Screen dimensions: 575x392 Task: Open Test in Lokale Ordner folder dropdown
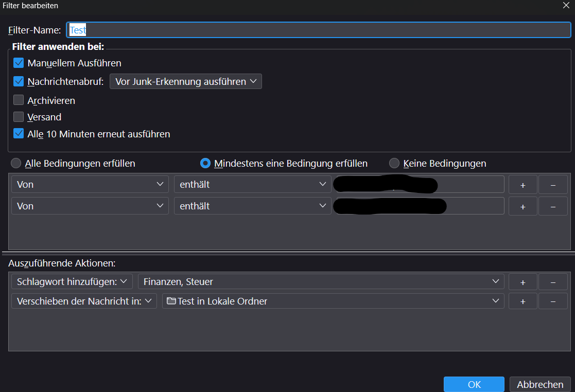333,301
